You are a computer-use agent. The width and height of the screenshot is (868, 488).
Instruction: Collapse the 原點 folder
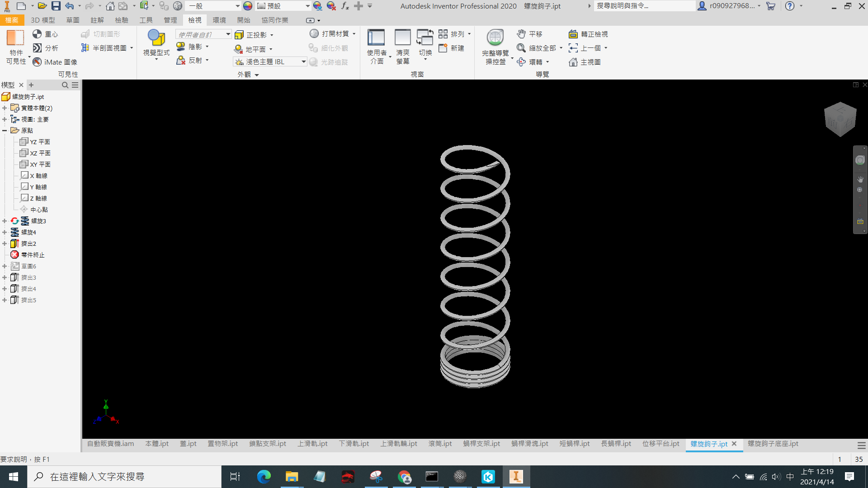pos(5,131)
